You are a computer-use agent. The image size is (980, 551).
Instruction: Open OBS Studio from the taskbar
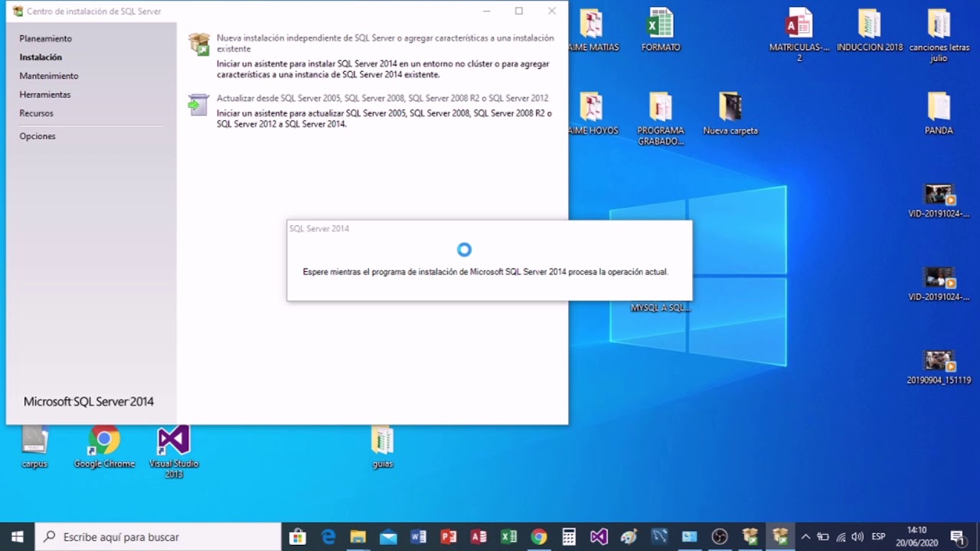point(720,536)
